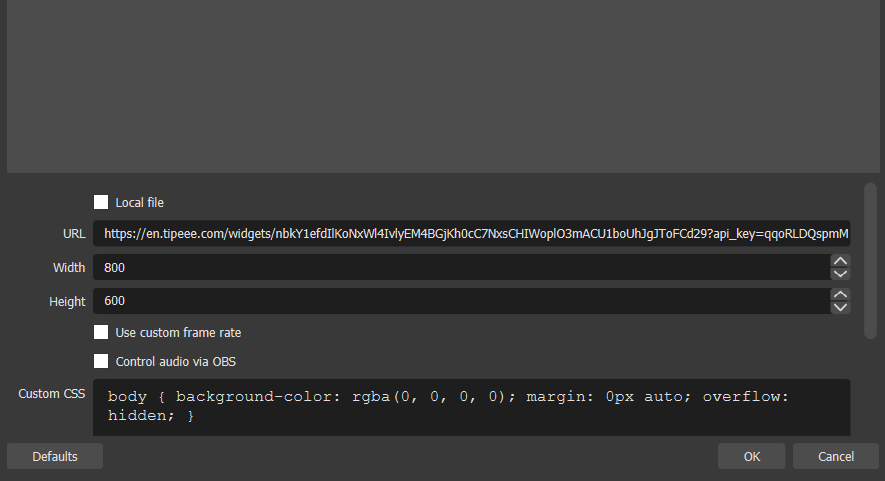Viewport: 885px width, 481px height.
Task: Toggle Use custom frame rate checkbox
Action: coord(101,332)
